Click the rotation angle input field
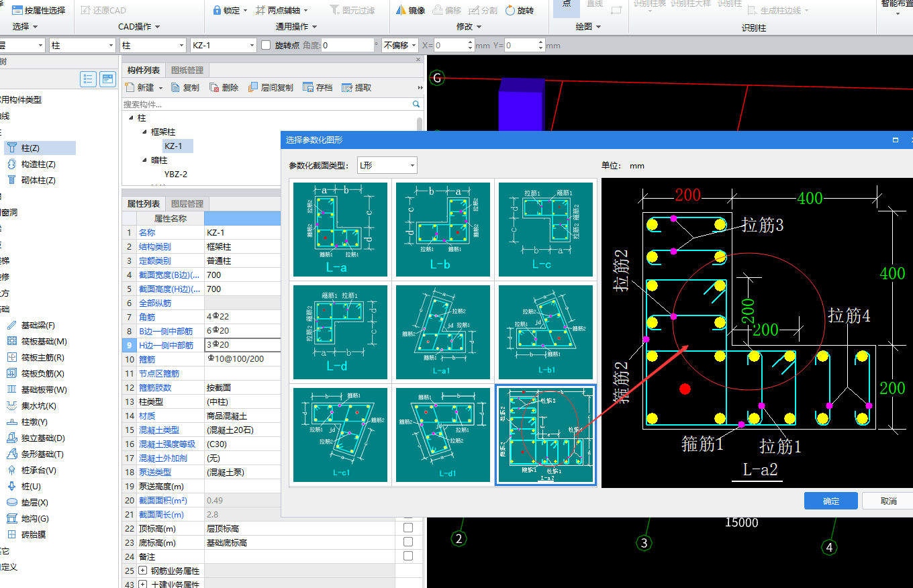This screenshot has width=913, height=588. [x=347, y=45]
